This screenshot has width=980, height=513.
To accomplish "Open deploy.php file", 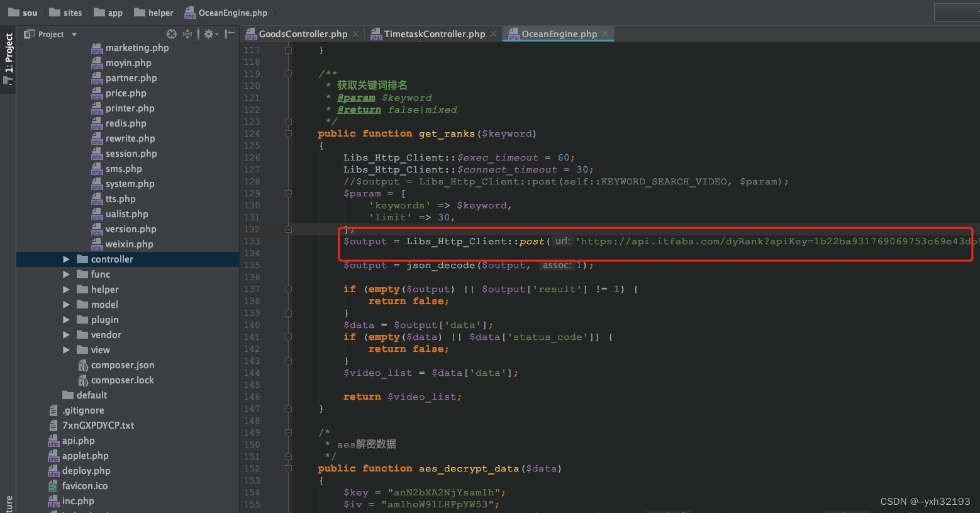I will point(79,471).
